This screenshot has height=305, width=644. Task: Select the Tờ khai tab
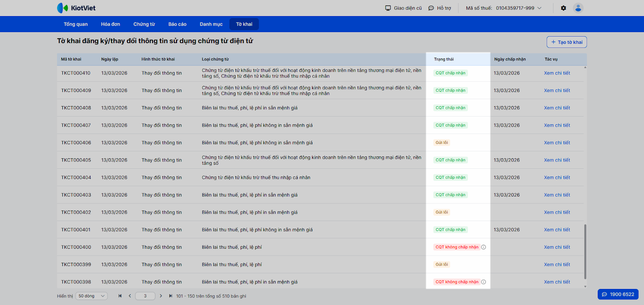(x=244, y=24)
